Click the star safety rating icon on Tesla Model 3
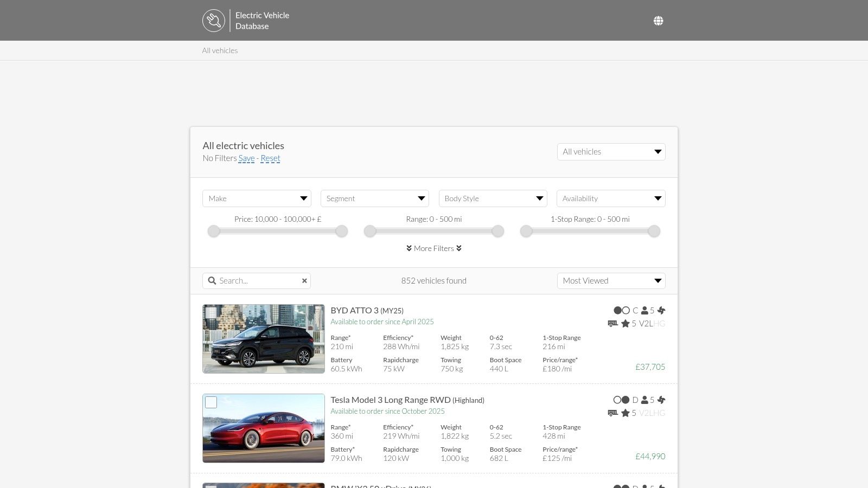 click(625, 413)
